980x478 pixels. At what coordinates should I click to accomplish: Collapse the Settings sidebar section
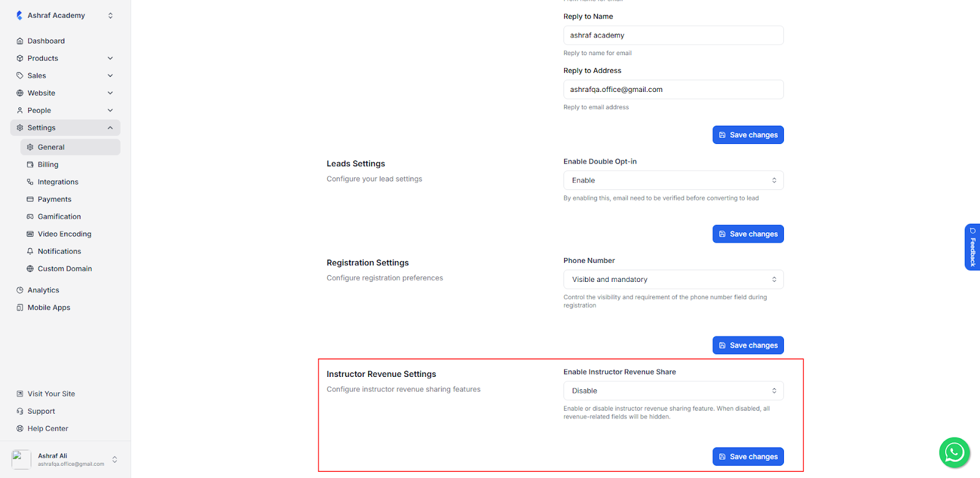pyautogui.click(x=110, y=128)
